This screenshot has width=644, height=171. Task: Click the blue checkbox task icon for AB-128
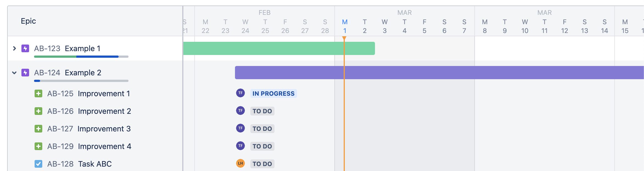click(38, 164)
